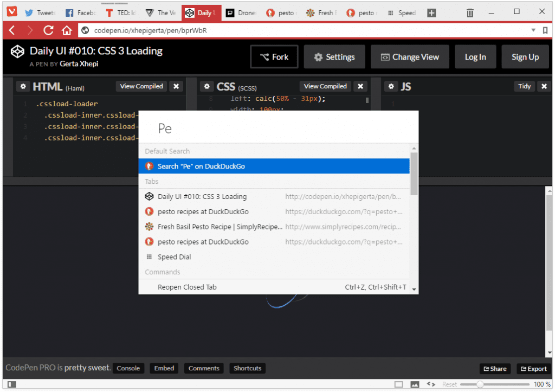Image resolution: width=555 pixels, height=392 pixels.
Task: Open the address bar dropdown arrow
Action: (x=532, y=30)
